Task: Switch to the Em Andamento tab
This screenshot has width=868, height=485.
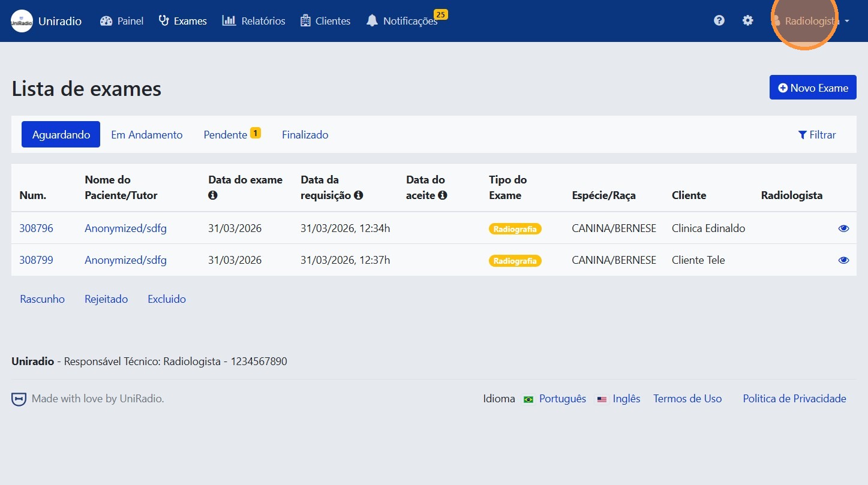Action: (146, 135)
